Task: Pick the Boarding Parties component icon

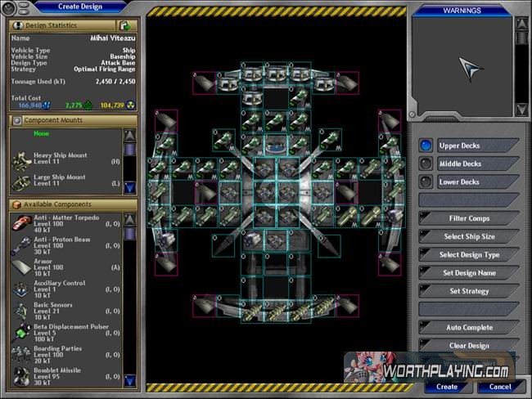Action: [x=22, y=355]
